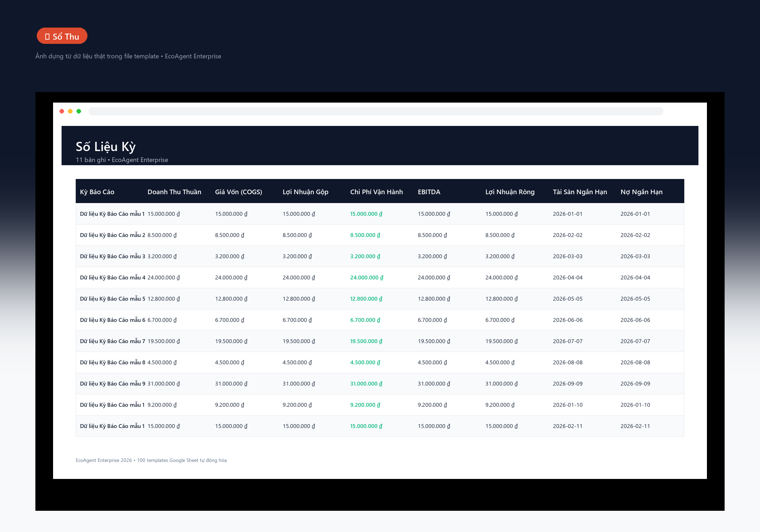Screen dimensions: 760x532
Task: Click 3.200.000 ₫ in Giá Vốn column
Action: click(230, 256)
